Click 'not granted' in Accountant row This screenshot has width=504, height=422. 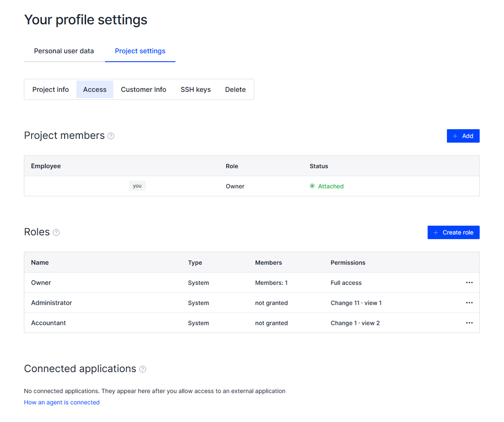coord(272,323)
